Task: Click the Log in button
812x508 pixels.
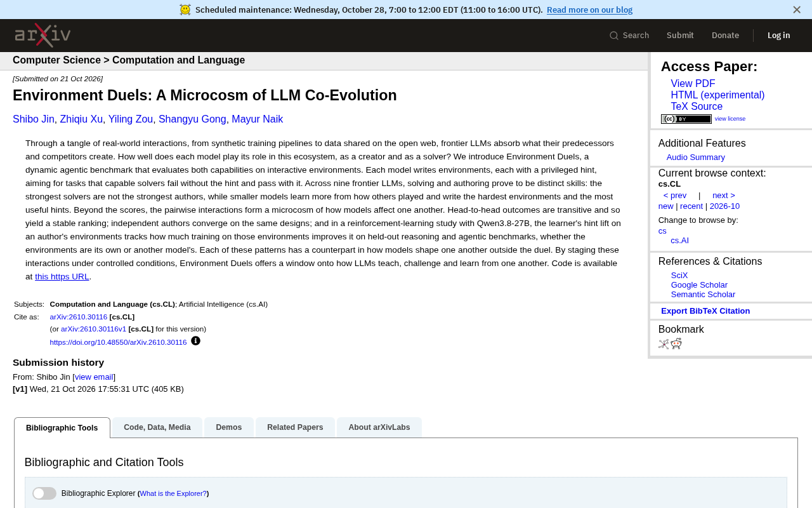Action: (x=779, y=36)
